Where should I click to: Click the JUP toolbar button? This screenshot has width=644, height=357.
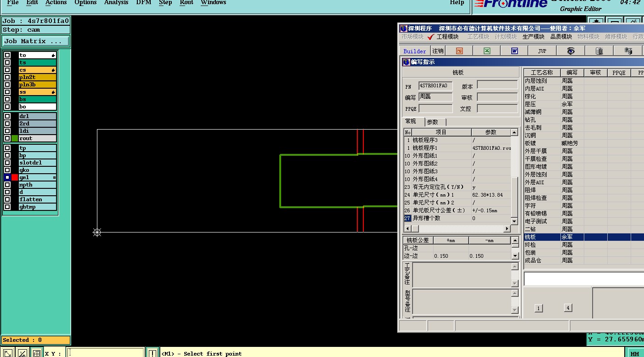542,51
